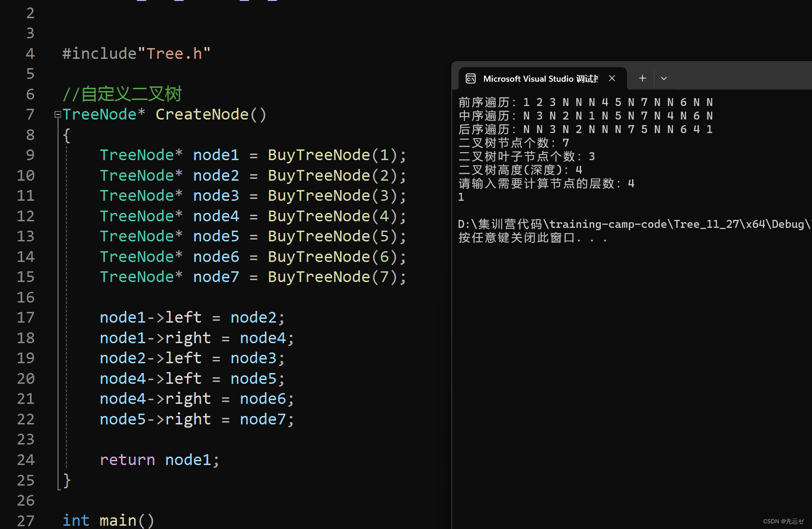Viewport: 812px width, 529px height.
Task: Click the return node1 statement
Action: pos(159,460)
